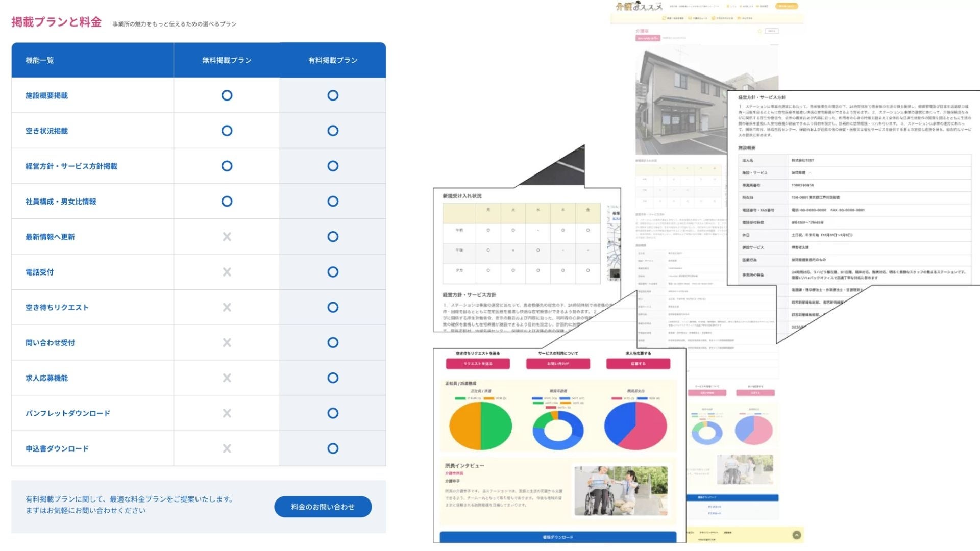The height and width of the screenshot is (551, 980).
Task: Click the favorite star icon on listing
Action: 759,31
